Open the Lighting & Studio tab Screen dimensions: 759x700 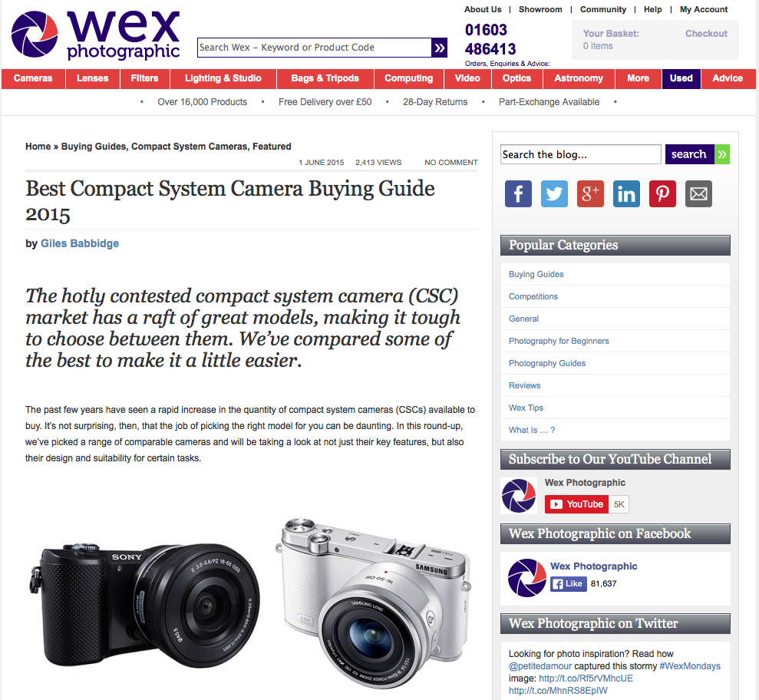[223, 78]
